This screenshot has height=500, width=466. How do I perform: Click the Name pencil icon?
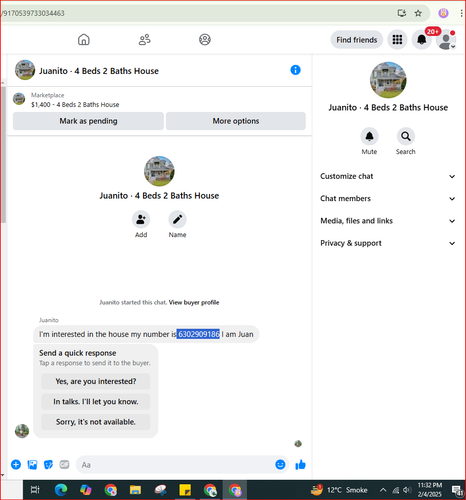click(177, 219)
